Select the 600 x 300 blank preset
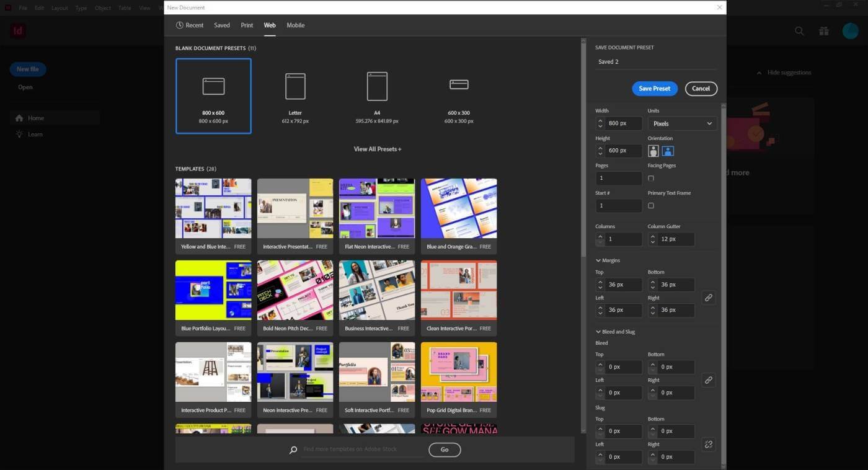 [x=459, y=96]
